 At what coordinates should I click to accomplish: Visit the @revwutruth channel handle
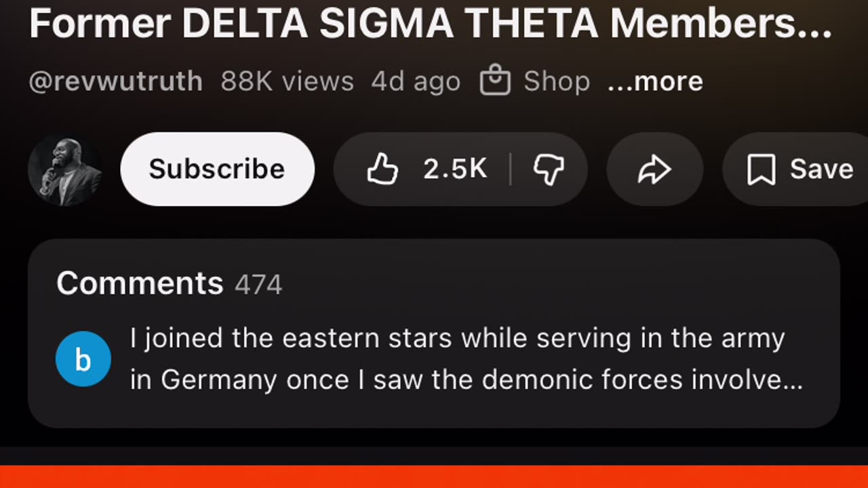115,81
